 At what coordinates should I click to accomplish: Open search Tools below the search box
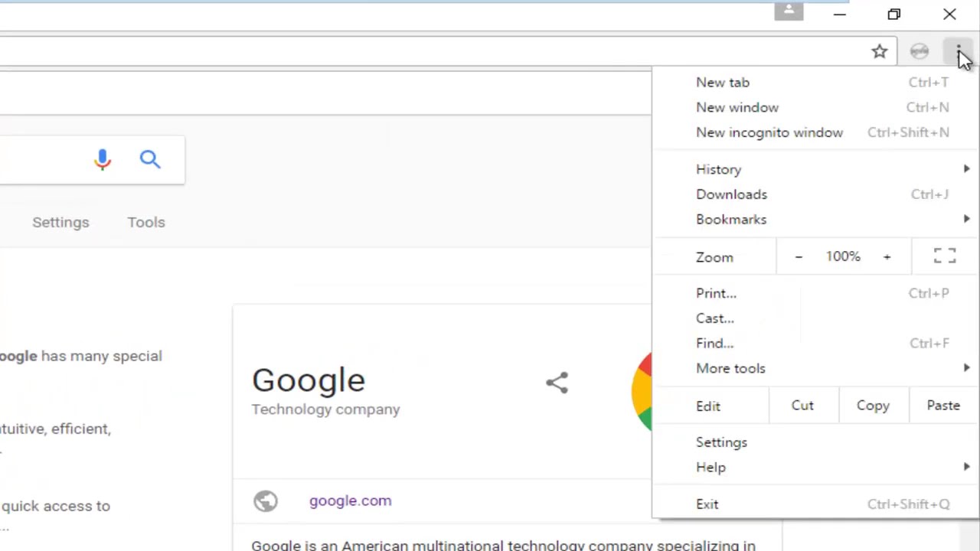pos(146,222)
